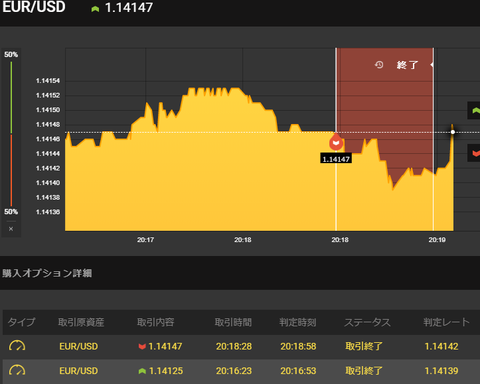Viewport: 480px width, 384px height.
Task: Click the 取引原資産 column header
Action: tap(81, 322)
